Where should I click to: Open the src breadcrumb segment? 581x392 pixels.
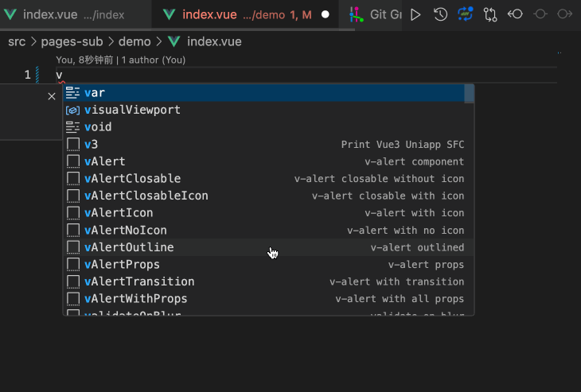[17, 41]
